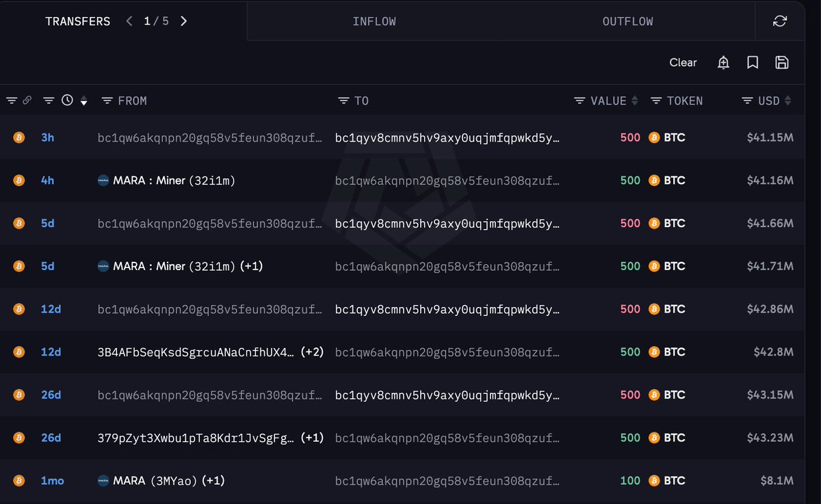The height and width of the screenshot is (504, 821).
Task: Switch to the OUTFLOW tab
Action: pyautogui.click(x=627, y=21)
